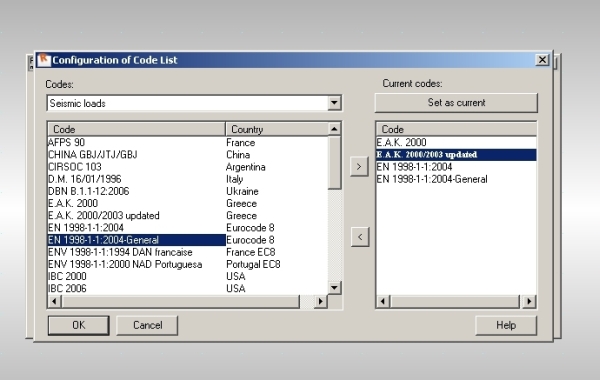The width and height of the screenshot is (600, 380).
Task: Select E.A.K. 2000 in the available codes list
Action: pyautogui.click(x=137, y=204)
